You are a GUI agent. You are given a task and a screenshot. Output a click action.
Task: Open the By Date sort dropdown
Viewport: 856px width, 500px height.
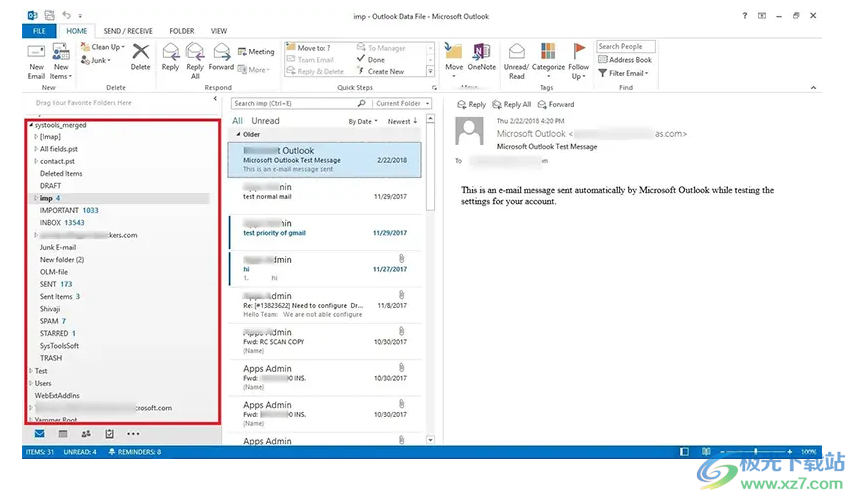click(x=363, y=122)
